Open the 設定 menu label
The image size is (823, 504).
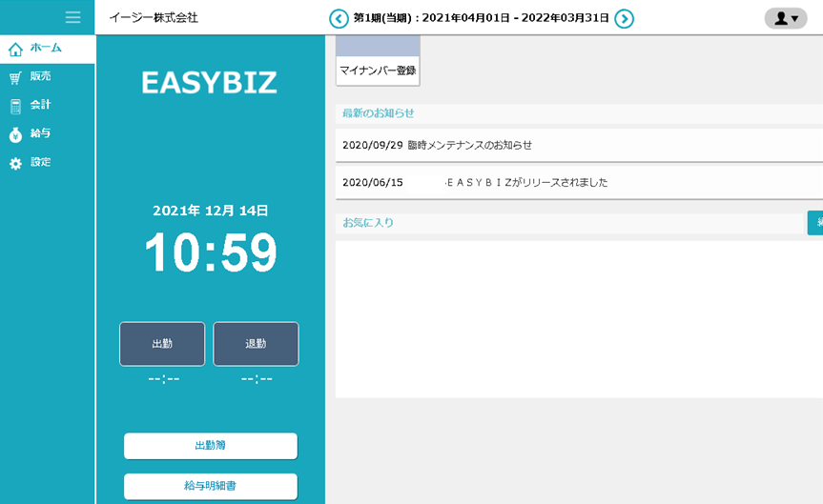41,162
